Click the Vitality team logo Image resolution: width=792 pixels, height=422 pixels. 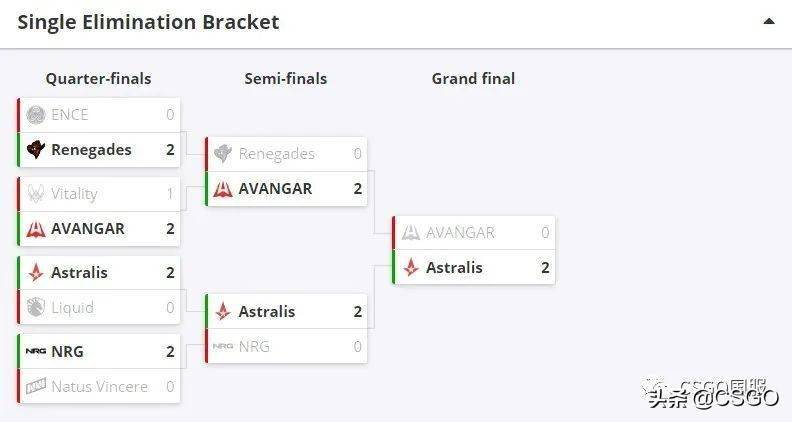[x=36, y=194]
